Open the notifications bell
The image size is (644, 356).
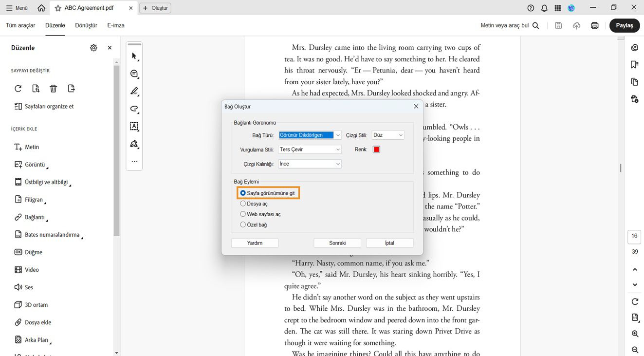pyautogui.click(x=544, y=8)
